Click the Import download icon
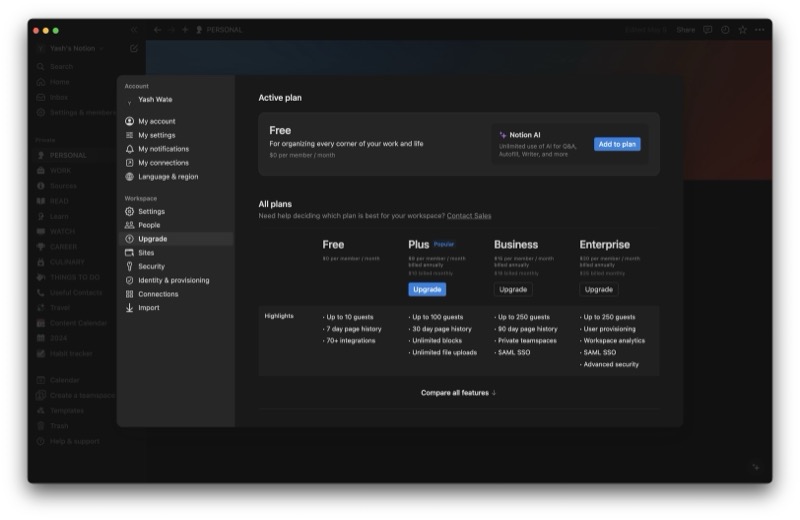 pyautogui.click(x=130, y=308)
